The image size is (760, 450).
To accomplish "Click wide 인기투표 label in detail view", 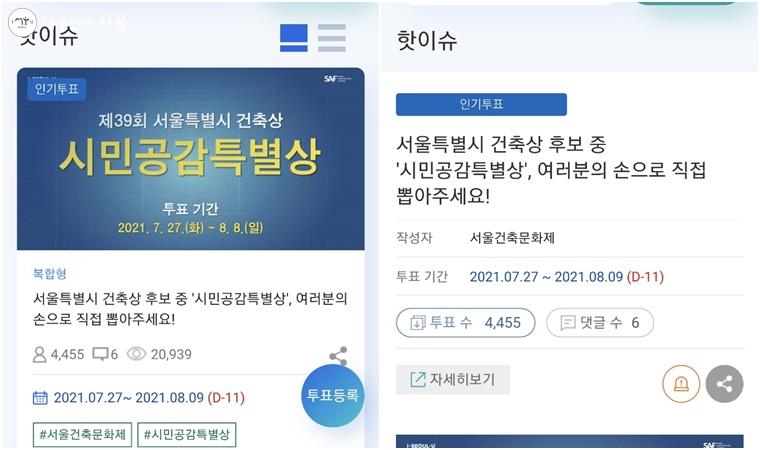I will tap(481, 104).
